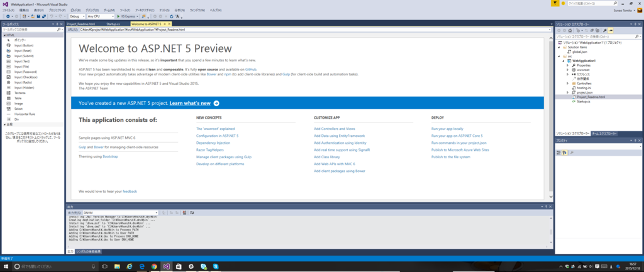Click Clear All icon in Output panel toolbar
This screenshot has width=644, height=272.
184,212
